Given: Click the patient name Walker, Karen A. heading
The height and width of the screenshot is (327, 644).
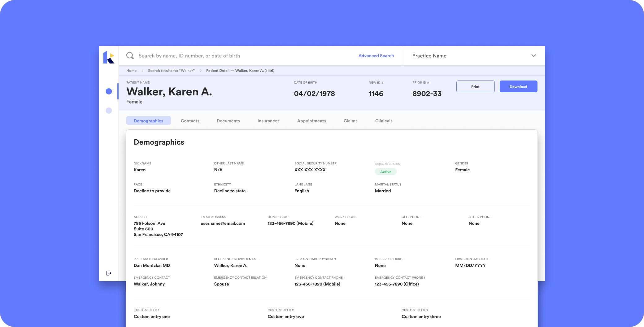Looking at the screenshot, I should point(169,92).
